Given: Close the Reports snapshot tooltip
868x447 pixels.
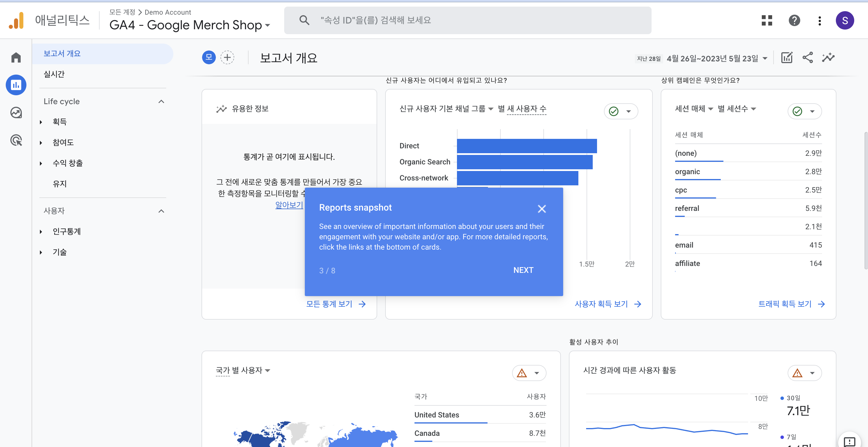Looking at the screenshot, I should 541,209.
